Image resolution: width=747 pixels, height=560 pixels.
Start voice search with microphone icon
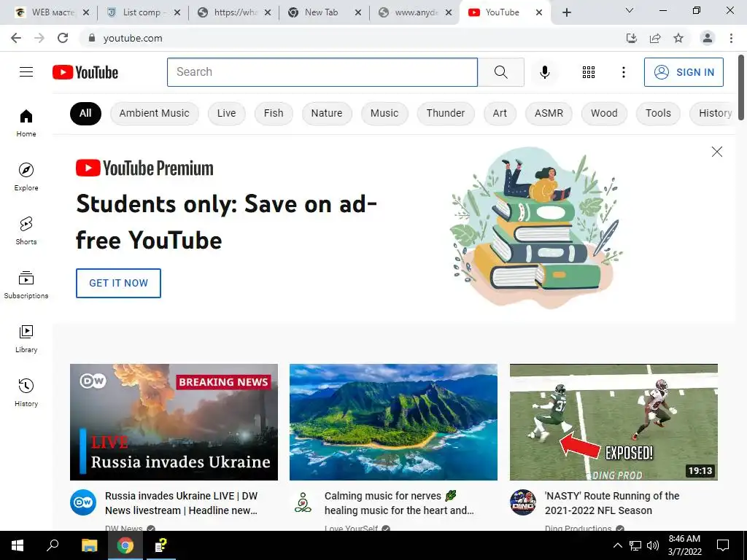[x=544, y=72]
